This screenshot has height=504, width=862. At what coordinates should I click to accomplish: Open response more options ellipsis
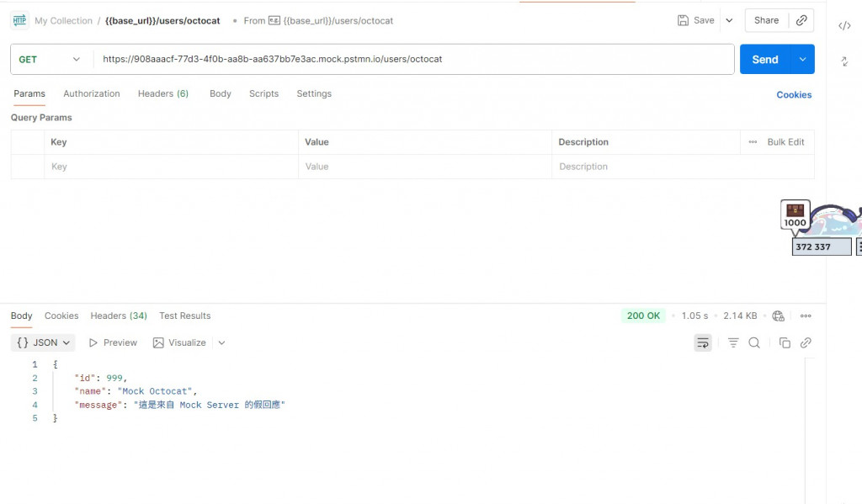[806, 316]
